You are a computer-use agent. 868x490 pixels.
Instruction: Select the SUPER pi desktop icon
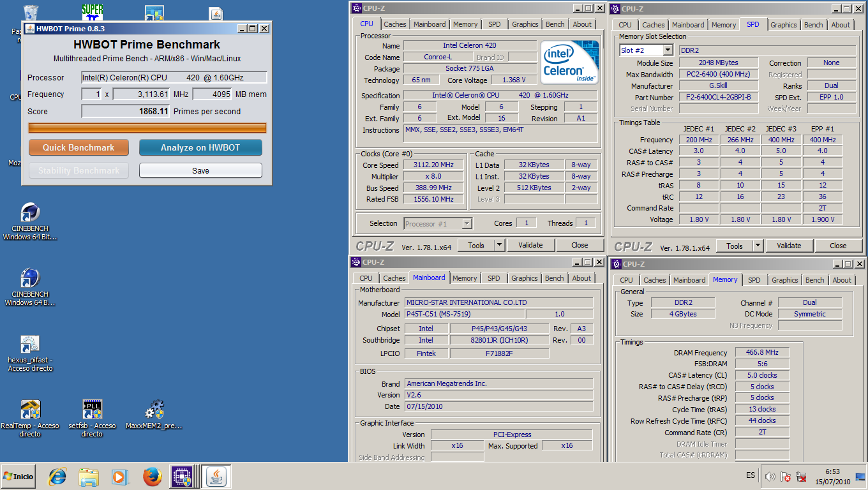(93, 12)
